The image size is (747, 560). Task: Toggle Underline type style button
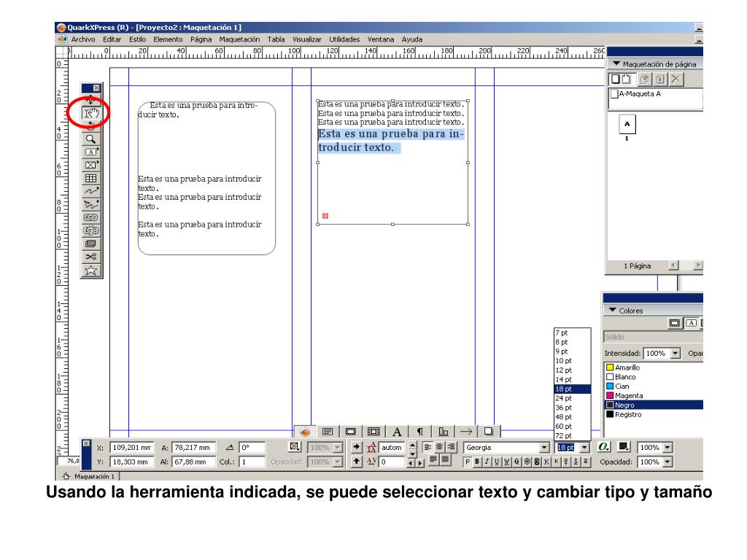[497, 462]
